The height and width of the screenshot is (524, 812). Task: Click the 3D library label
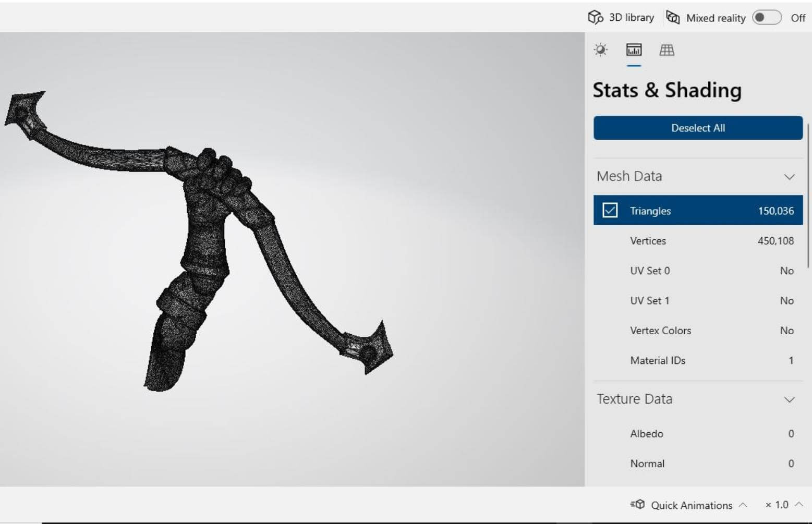coord(631,18)
